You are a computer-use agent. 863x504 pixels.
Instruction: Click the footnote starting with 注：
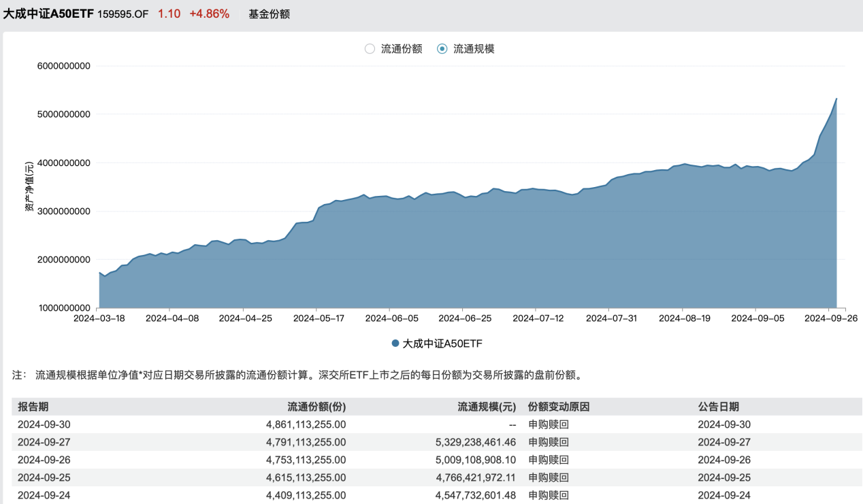[x=298, y=375]
